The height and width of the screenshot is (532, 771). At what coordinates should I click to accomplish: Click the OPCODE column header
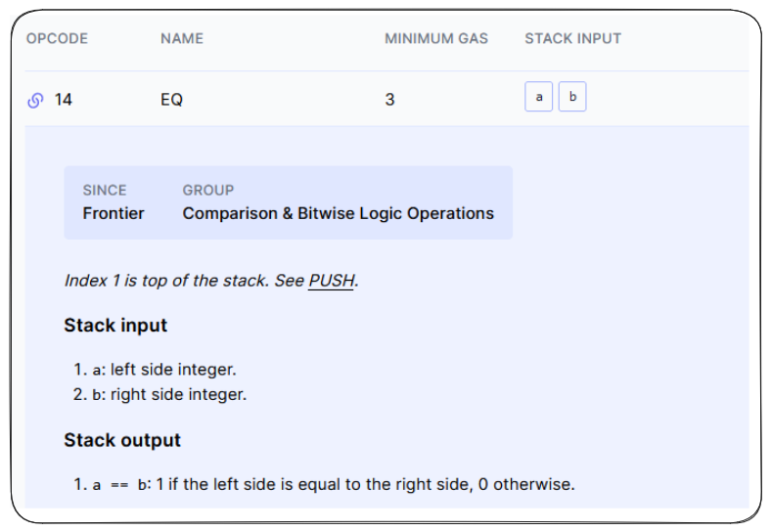click(57, 39)
